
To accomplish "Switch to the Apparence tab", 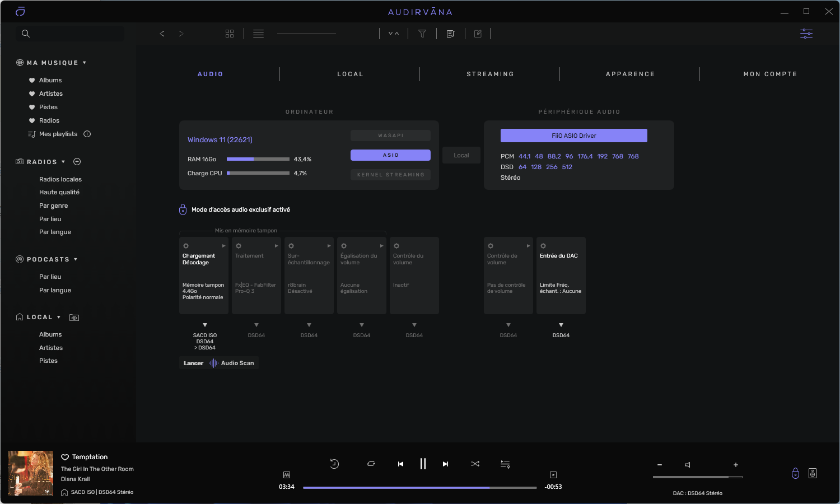I will [631, 74].
